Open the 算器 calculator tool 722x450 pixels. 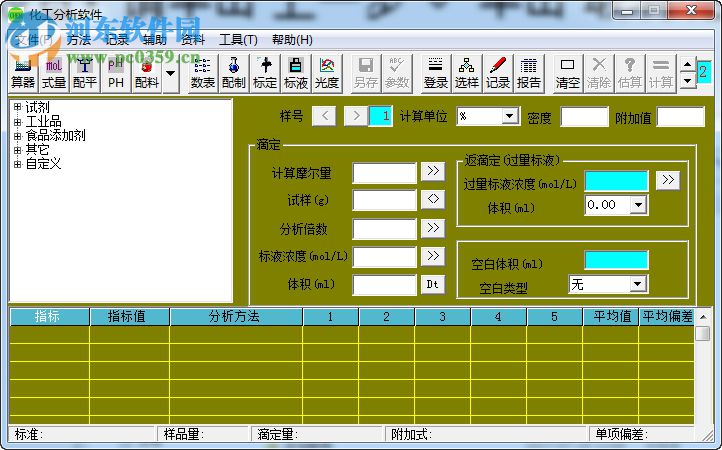[x=23, y=73]
